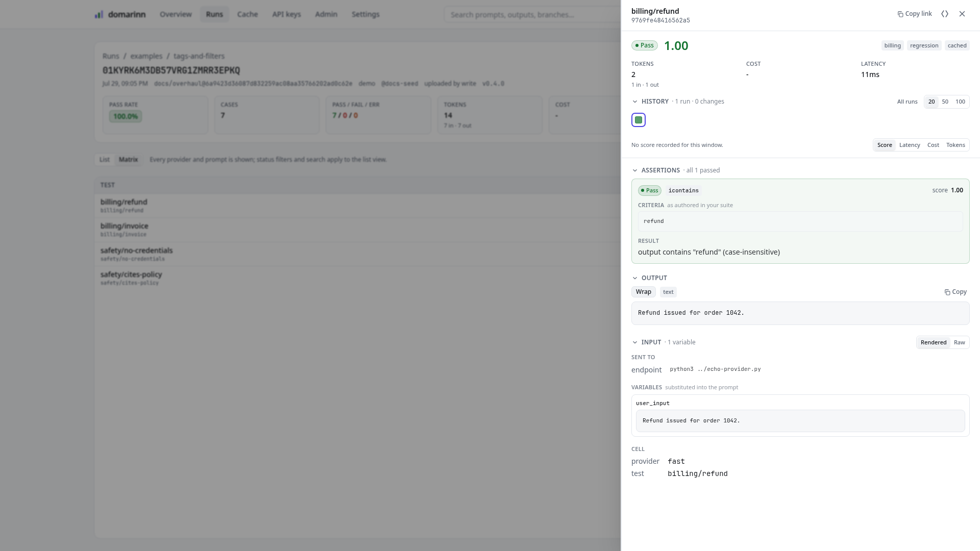Click the billing tag chip
980x551 pixels.
coord(893,45)
